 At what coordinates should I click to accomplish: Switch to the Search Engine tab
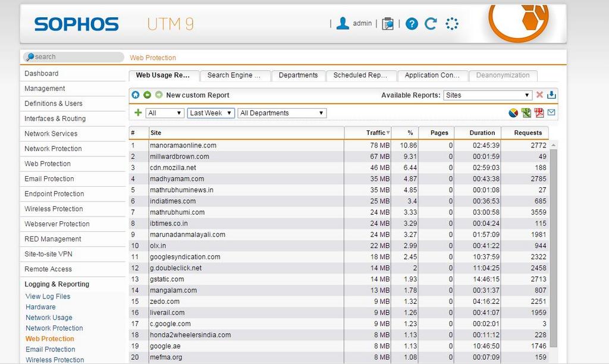[x=234, y=76]
